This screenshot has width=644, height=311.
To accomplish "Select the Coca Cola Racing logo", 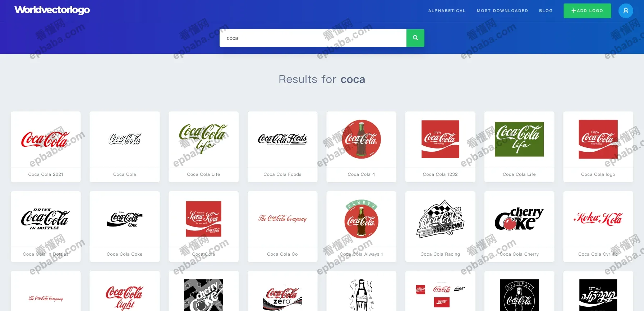I will click(440, 219).
